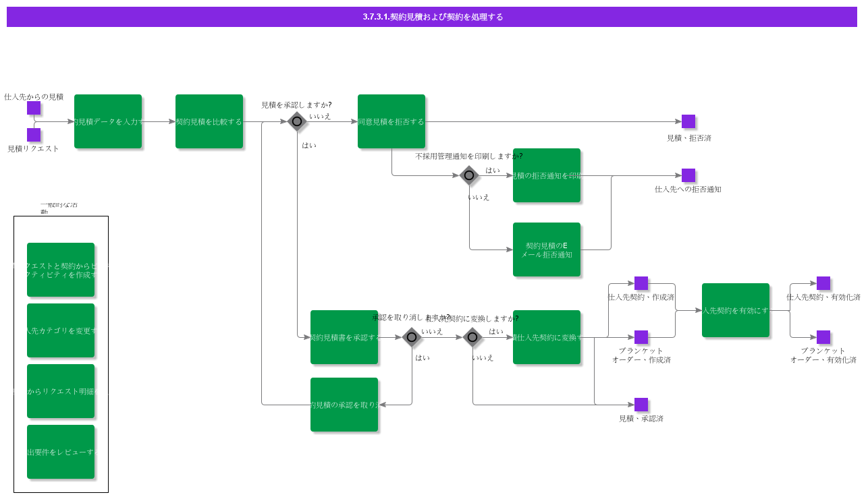Click the 仕入先からの見積 purple event square
The width and height of the screenshot is (868, 499).
(34, 108)
